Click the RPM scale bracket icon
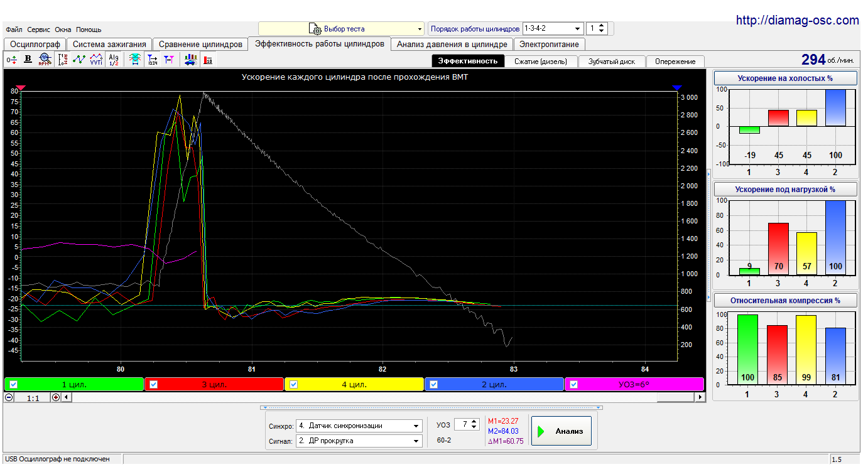 (63, 60)
